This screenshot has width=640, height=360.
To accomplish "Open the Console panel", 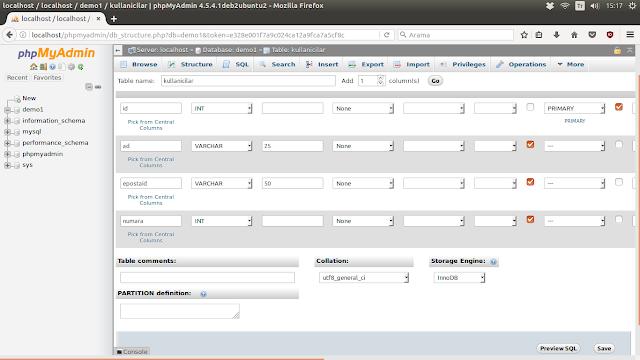I will point(132,351).
